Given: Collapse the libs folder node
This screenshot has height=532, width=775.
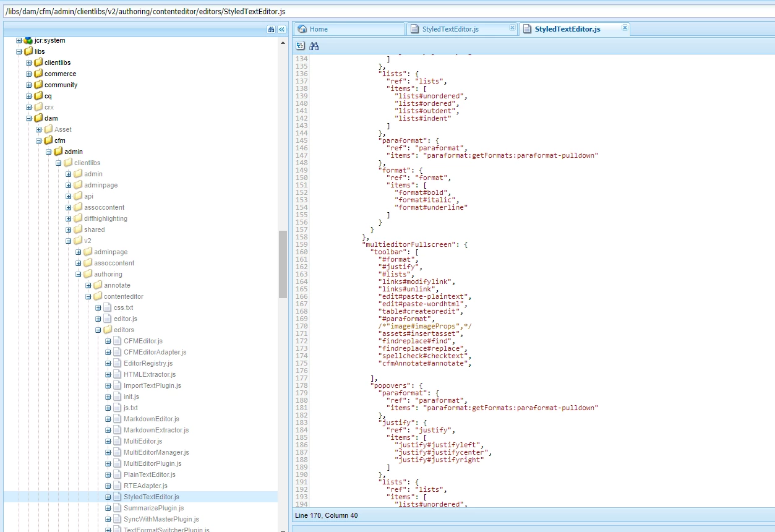Looking at the screenshot, I should click(x=19, y=51).
